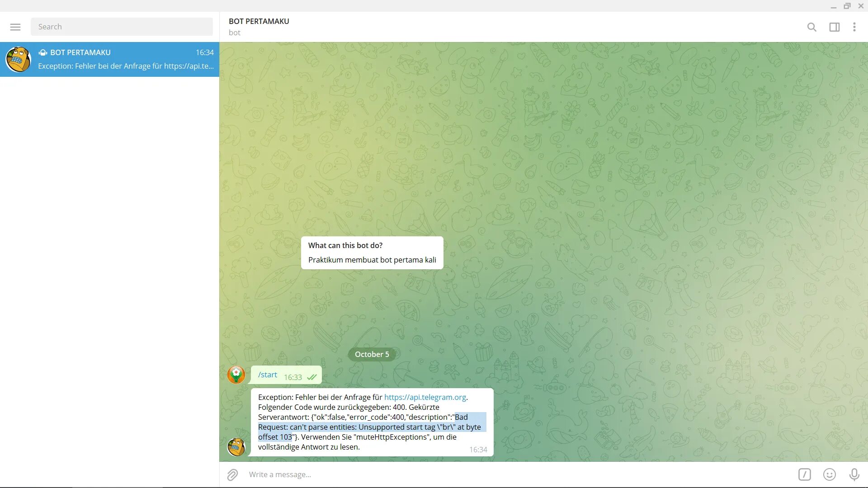Image resolution: width=868 pixels, height=488 pixels.
Task: Click the What can this bot do card
Action: (x=372, y=253)
